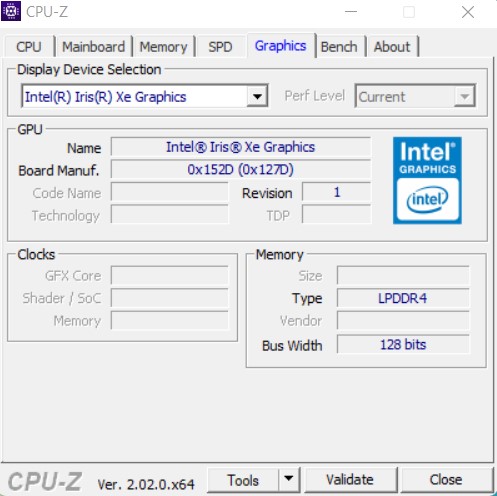The width and height of the screenshot is (497, 496).
Task: Open the Memory tab
Action: [x=163, y=46]
